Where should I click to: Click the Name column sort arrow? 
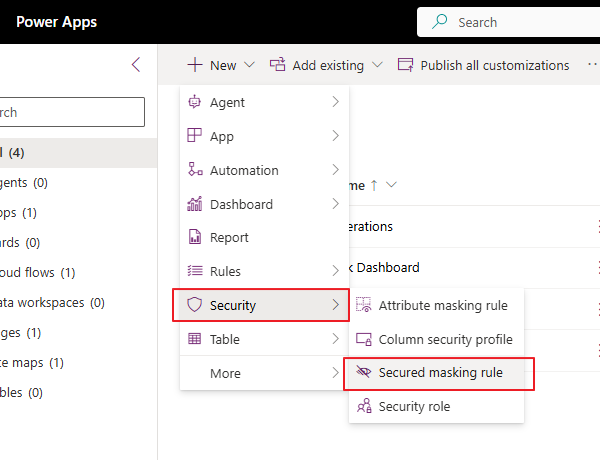coord(374,185)
